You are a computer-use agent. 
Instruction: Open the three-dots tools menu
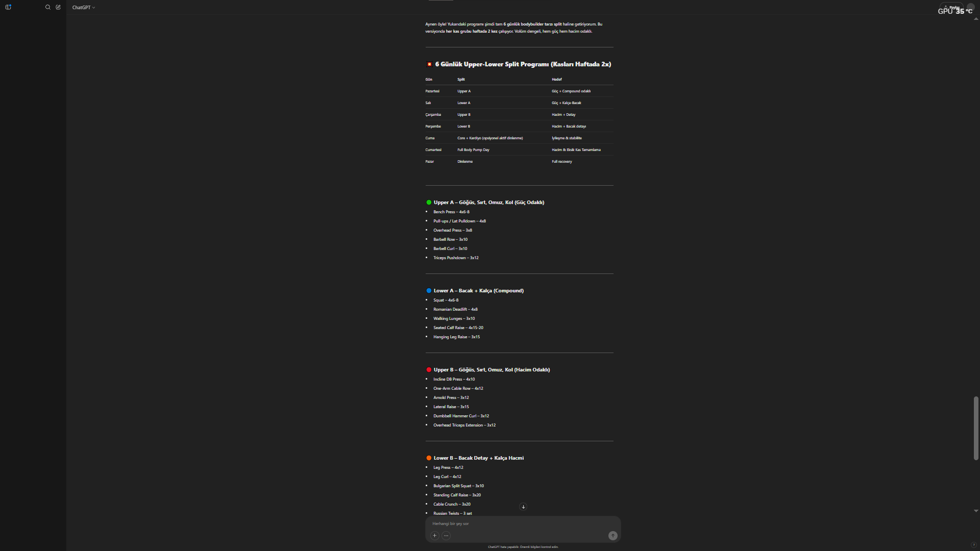446,536
